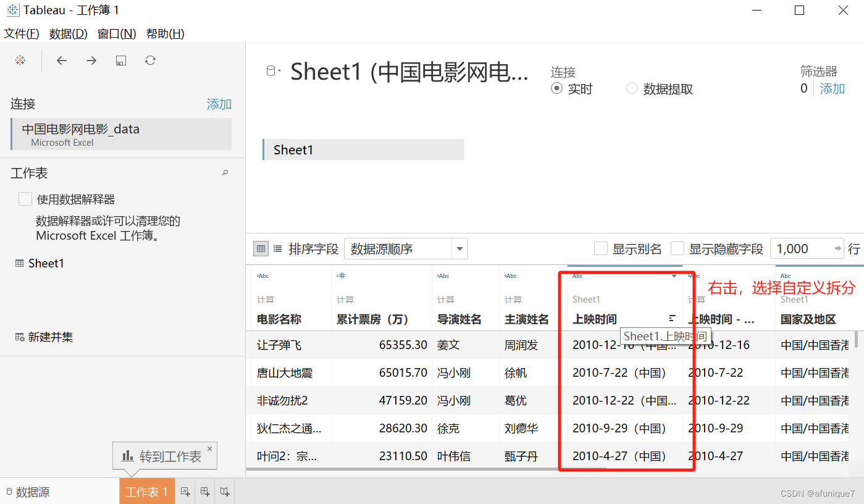The image size is (864, 504).
Task: Click the vertical scrollbar of data grid
Action: 855,338
